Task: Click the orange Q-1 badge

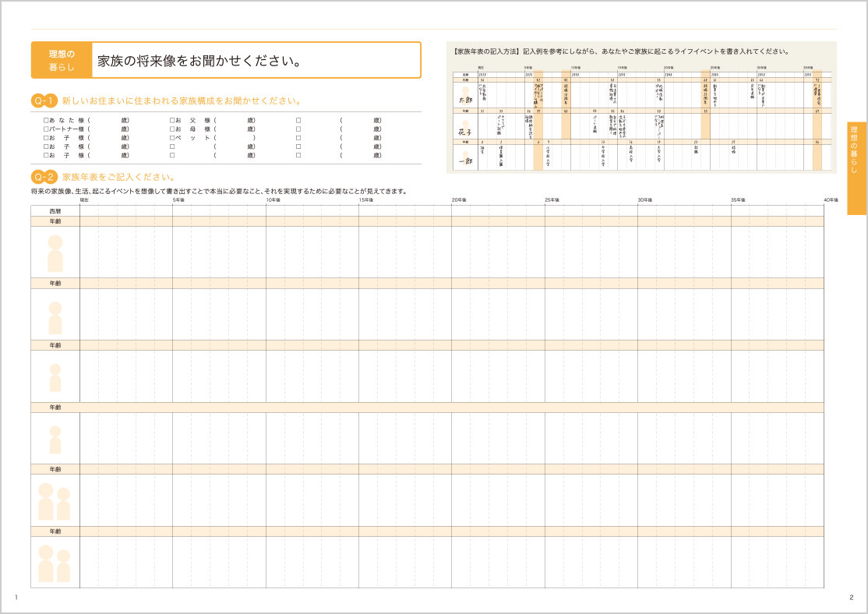Action: 44,101
